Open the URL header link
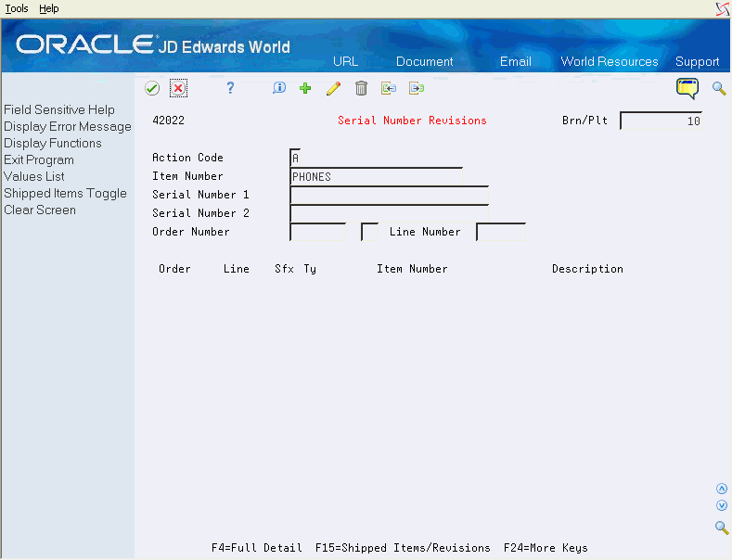Image resolution: width=732 pixels, height=560 pixels. point(345,61)
